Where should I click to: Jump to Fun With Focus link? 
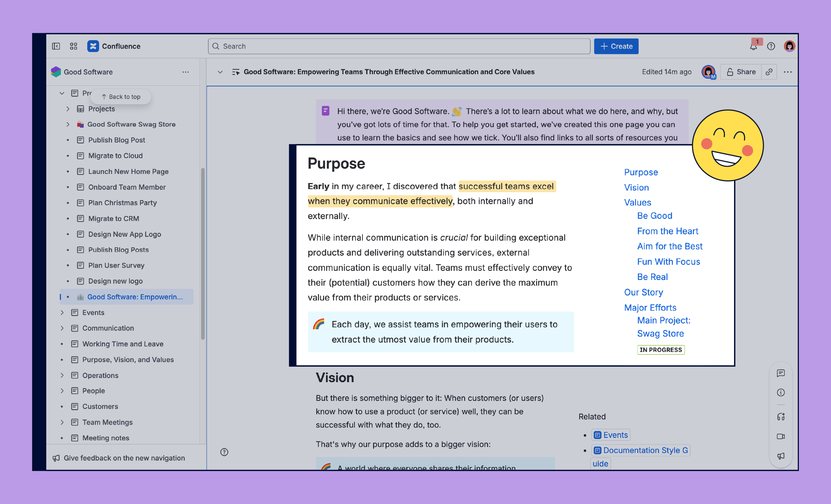(x=668, y=262)
